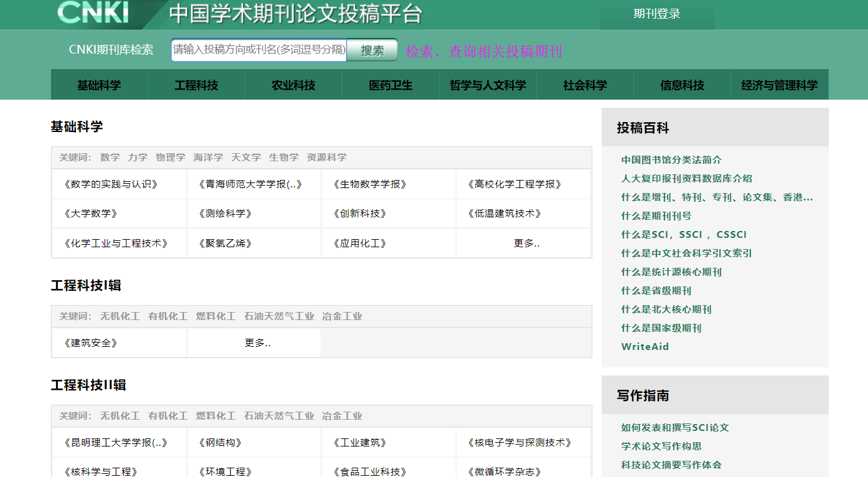Select keyword 冶金工业 in 工程科技II辑
This screenshot has height=477, width=868.
pyautogui.click(x=342, y=416)
